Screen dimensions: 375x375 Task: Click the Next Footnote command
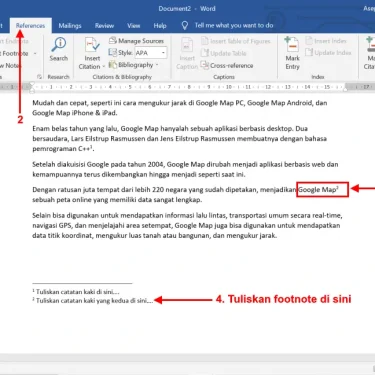click(14, 53)
